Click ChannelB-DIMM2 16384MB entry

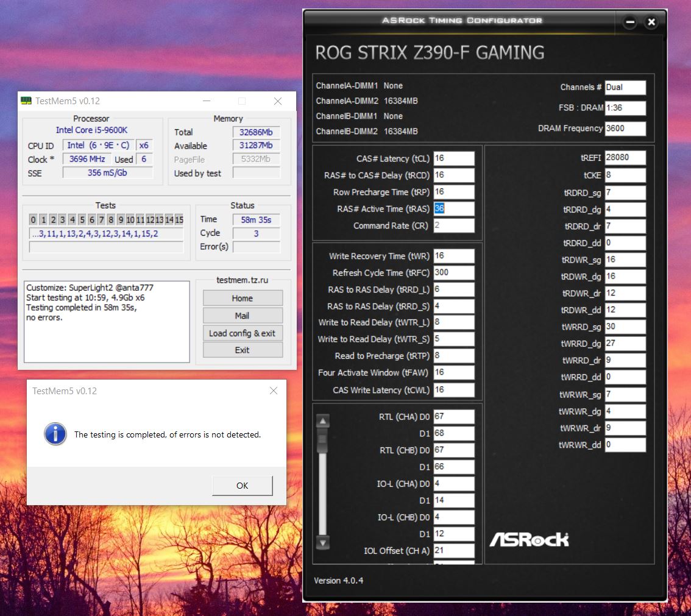click(x=367, y=132)
